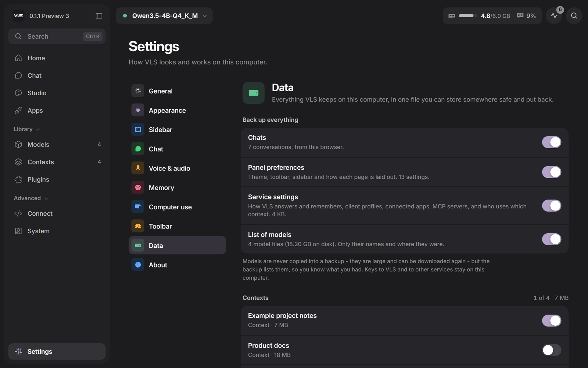Click the 0.1.1 Preview 3 version label
Image resolution: width=588 pixels, height=368 pixels.
(x=49, y=16)
